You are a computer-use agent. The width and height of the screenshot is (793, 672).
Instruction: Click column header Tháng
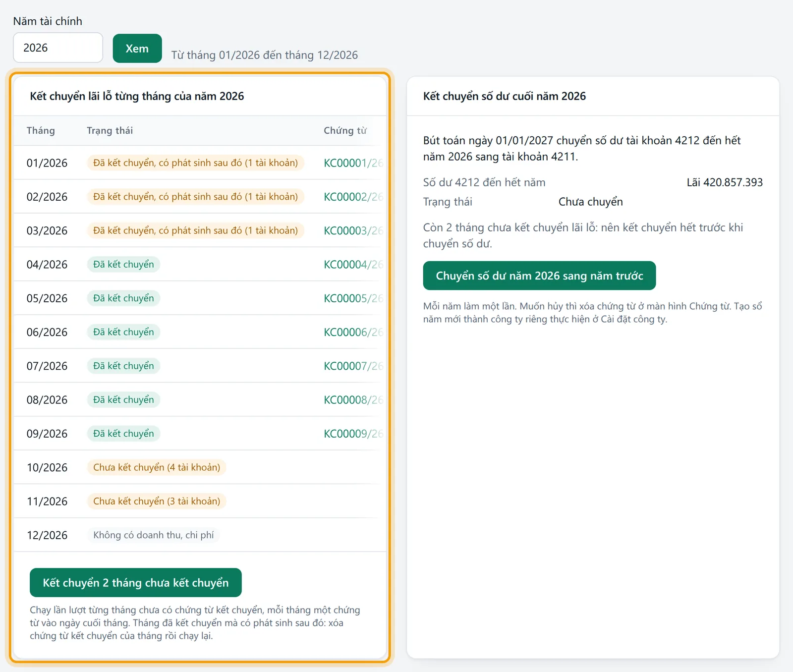point(41,130)
